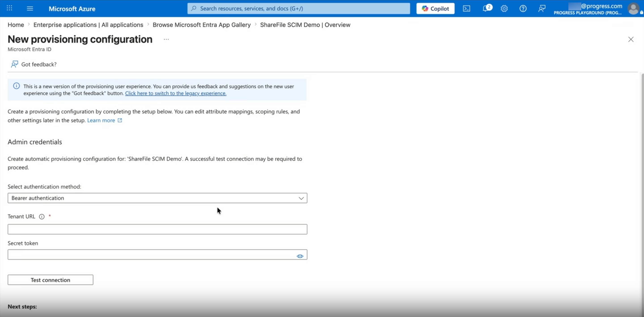Viewport: 644px width, 317px height.
Task: Toggle secret token visibility eye icon
Action: click(x=300, y=256)
